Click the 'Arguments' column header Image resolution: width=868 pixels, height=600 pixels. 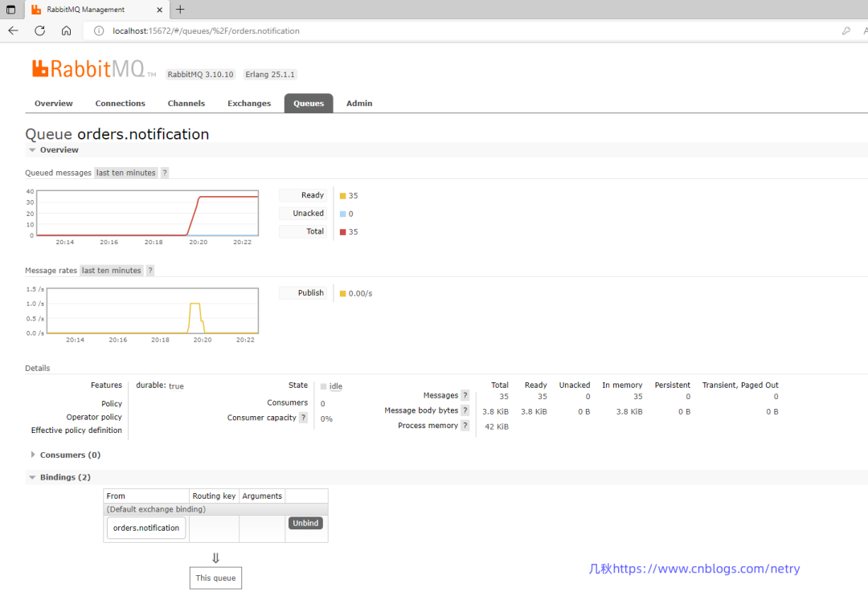click(x=262, y=496)
